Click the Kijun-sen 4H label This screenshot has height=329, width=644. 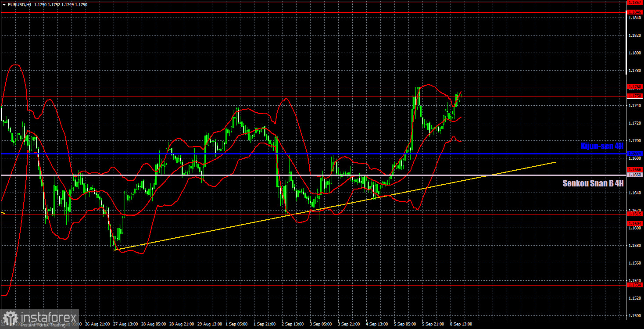pos(602,146)
